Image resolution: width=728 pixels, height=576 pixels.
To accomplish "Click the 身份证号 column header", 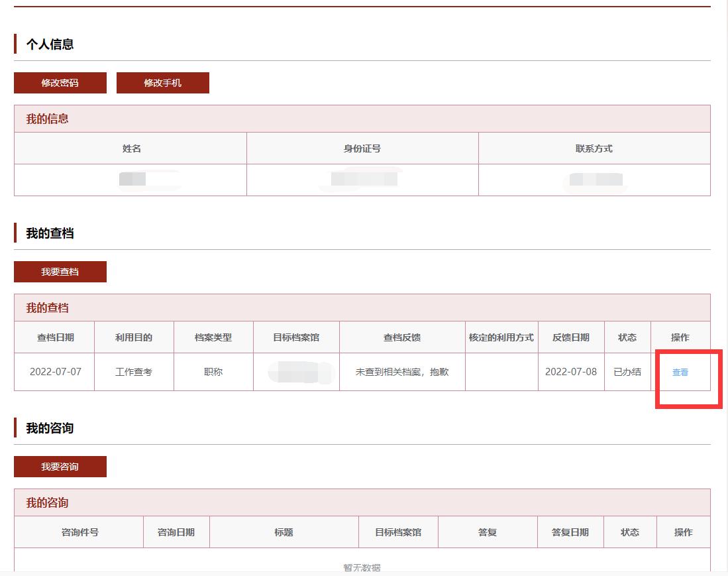I will 362,148.
